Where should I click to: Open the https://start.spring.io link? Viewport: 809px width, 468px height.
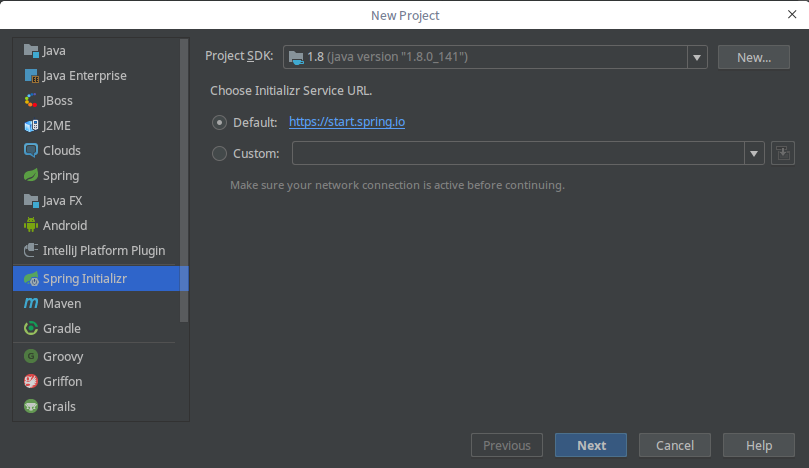(347, 122)
